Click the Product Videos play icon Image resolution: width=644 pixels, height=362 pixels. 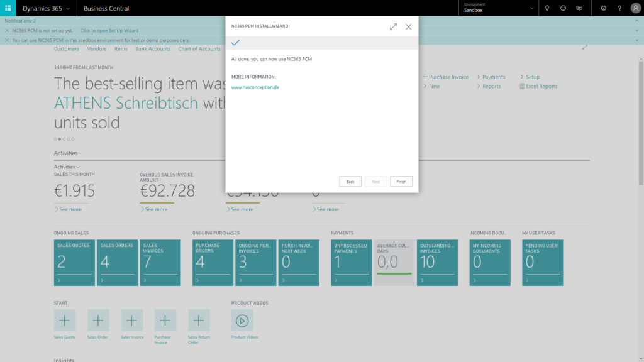pos(242,321)
